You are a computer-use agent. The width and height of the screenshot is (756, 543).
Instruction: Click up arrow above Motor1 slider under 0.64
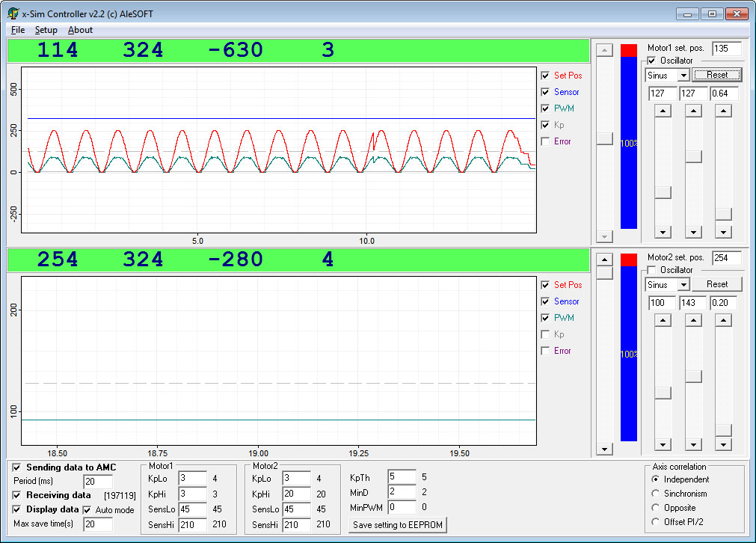723,111
